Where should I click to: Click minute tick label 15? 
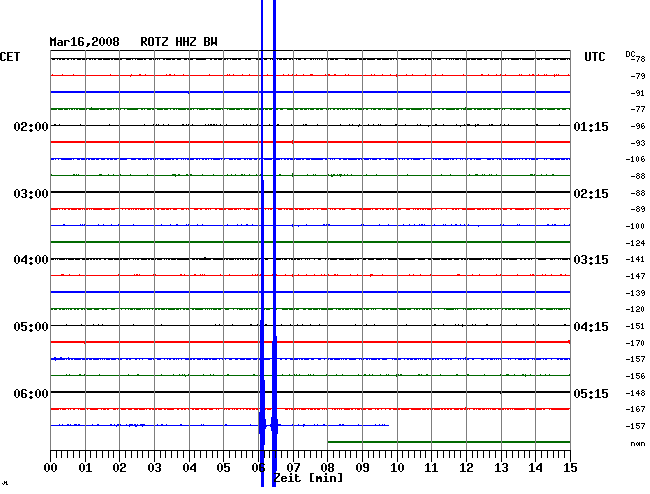[570, 468]
